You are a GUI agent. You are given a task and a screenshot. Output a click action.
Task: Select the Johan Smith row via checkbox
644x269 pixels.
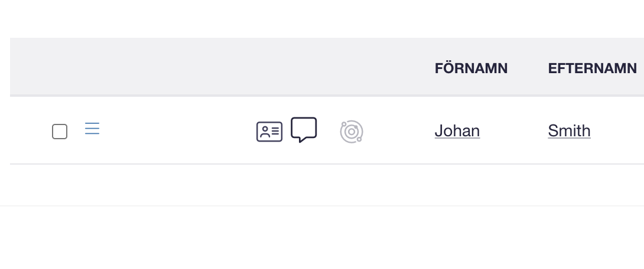60,132
